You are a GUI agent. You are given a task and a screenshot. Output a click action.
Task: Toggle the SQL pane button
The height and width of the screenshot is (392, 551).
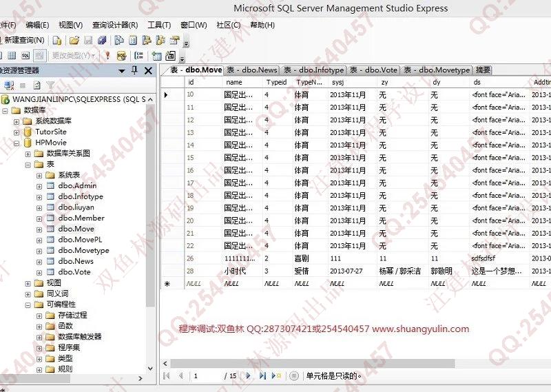[25, 55]
